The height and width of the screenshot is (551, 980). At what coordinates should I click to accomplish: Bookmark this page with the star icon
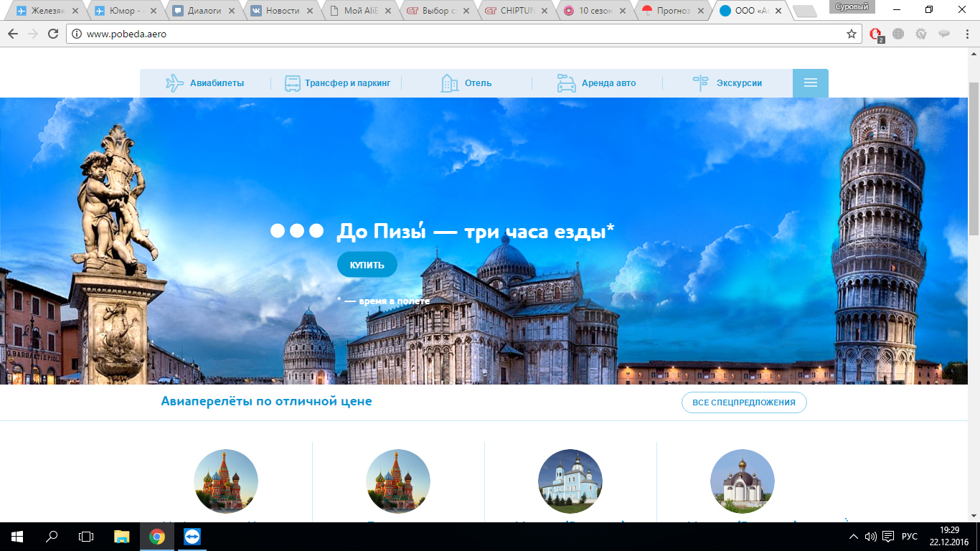[x=852, y=34]
